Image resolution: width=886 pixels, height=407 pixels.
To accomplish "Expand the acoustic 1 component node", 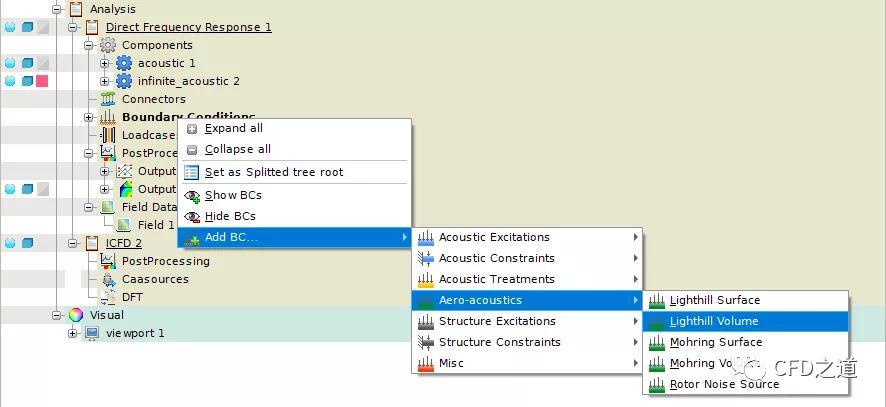I will (104, 63).
